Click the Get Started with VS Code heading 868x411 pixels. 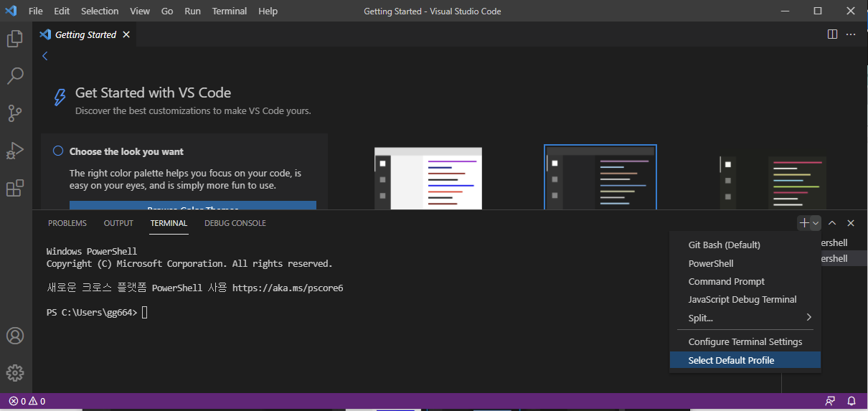[x=153, y=93]
